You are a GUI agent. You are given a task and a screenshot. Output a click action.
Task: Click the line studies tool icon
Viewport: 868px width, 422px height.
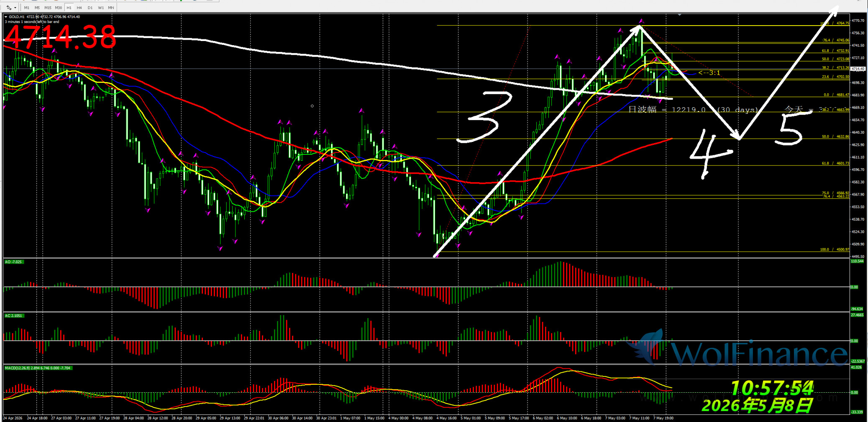tap(8, 8)
